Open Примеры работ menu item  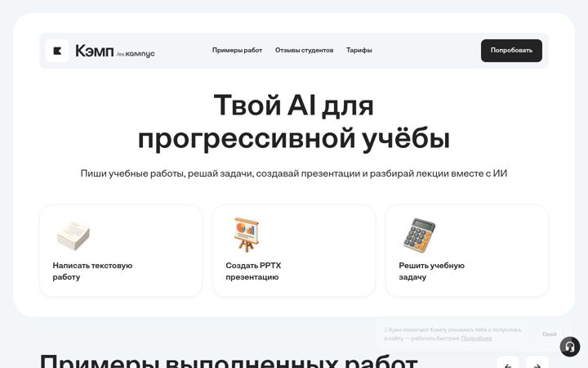[x=237, y=50]
